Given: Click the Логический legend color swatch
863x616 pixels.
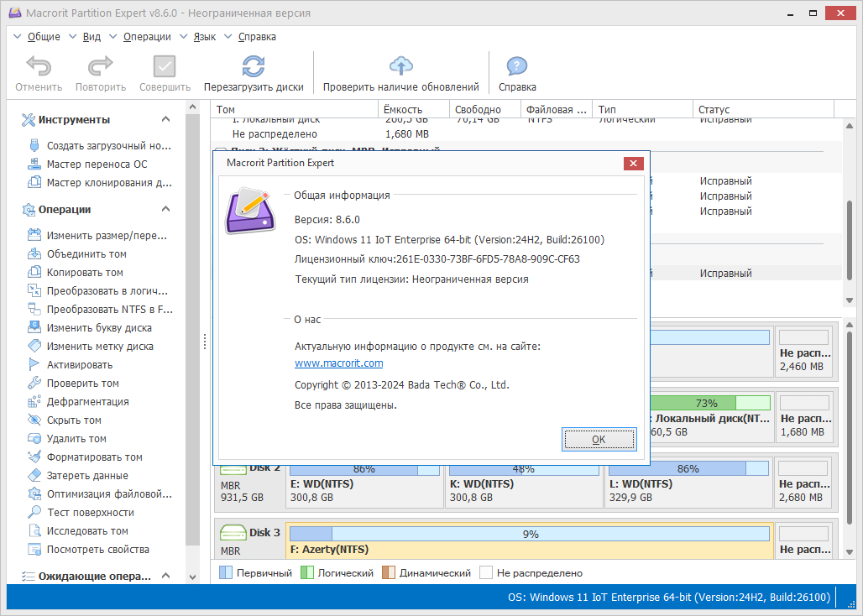Looking at the screenshot, I should click(x=307, y=572).
